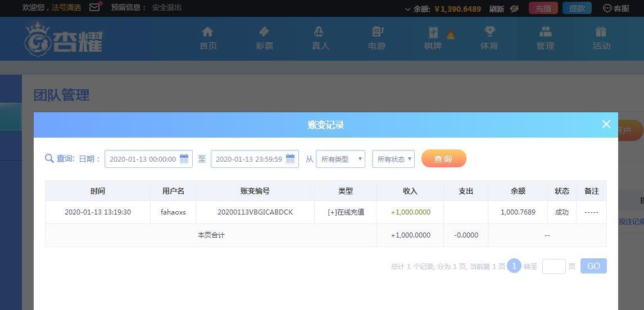Viewport: 644px width, 310px height.
Task: Open calendar for end date
Action: tap(290, 158)
